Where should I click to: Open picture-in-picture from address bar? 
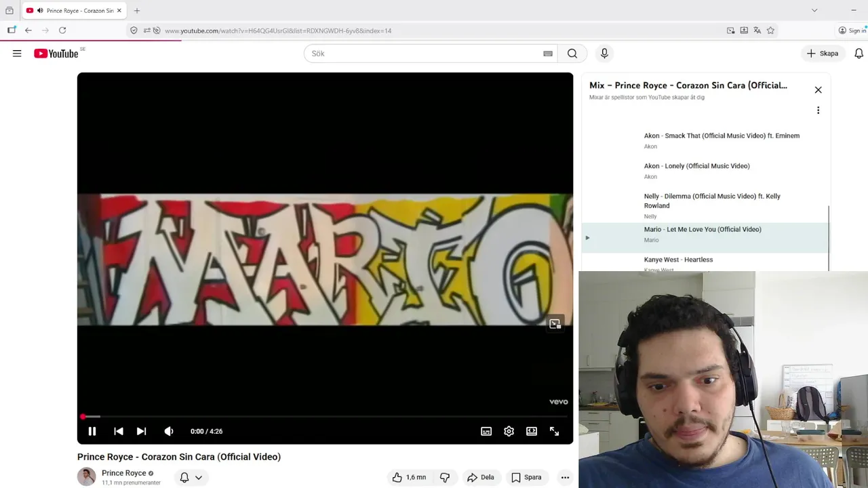tap(730, 30)
